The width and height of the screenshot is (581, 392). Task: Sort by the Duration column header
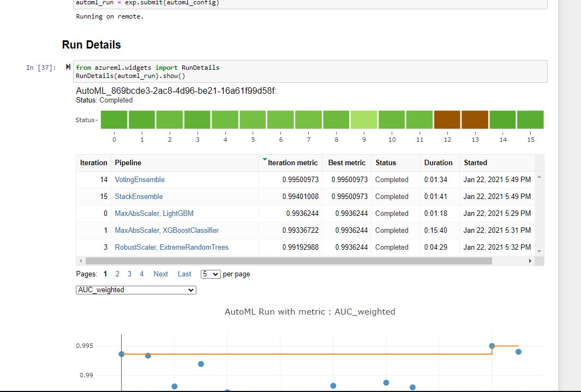(440, 163)
